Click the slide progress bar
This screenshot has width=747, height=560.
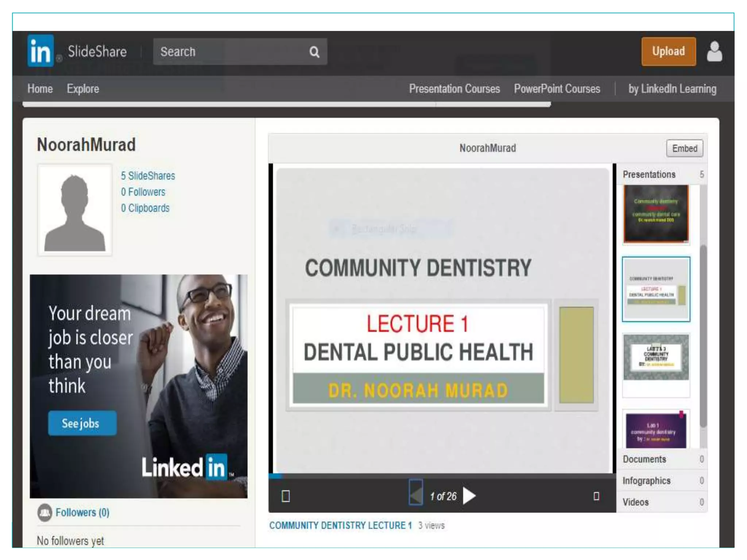tap(442, 476)
